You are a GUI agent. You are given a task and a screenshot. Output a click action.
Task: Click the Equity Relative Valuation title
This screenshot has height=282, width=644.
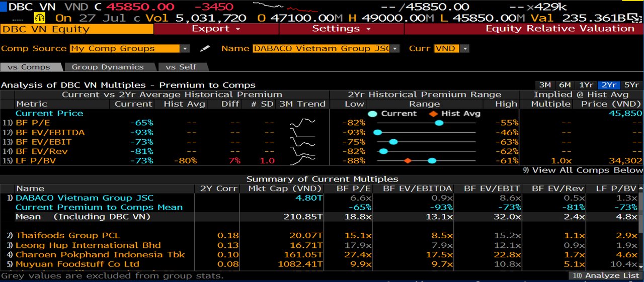560,29
